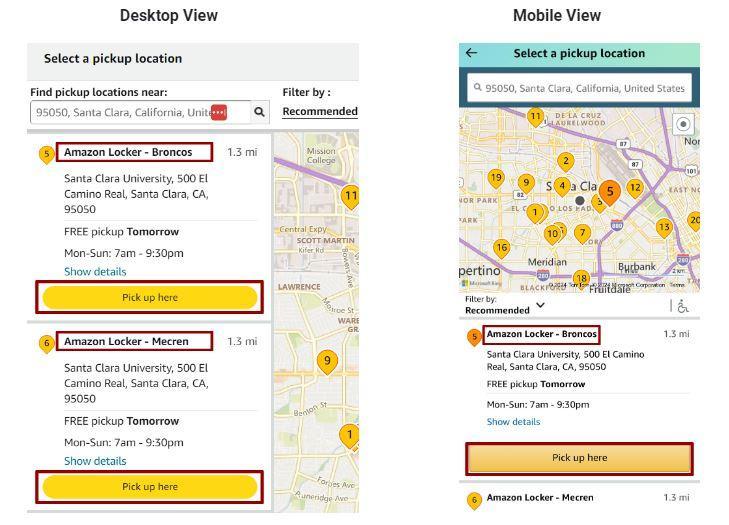Click the red password manager icon in search box
Viewport: 729px width, 525px height.
click(218, 112)
